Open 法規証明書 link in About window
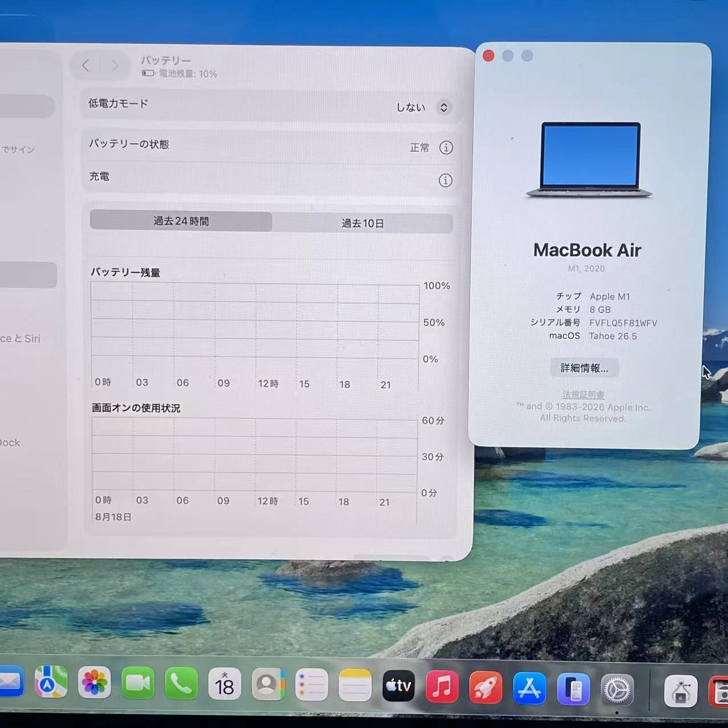Image resolution: width=728 pixels, height=728 pixels. (x=583, y=394)
